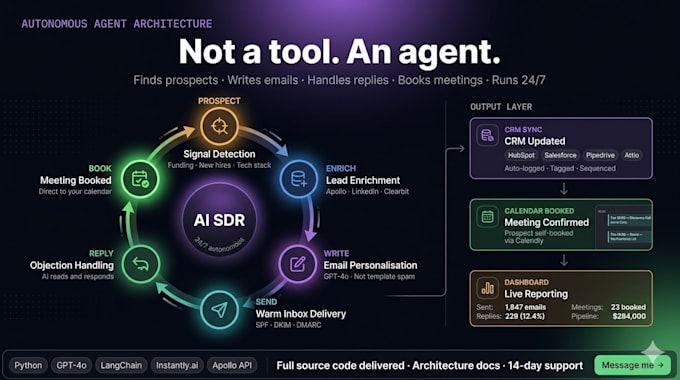Click the "Email Personalisation" title
680x380 pixels.
coord(370,265)
